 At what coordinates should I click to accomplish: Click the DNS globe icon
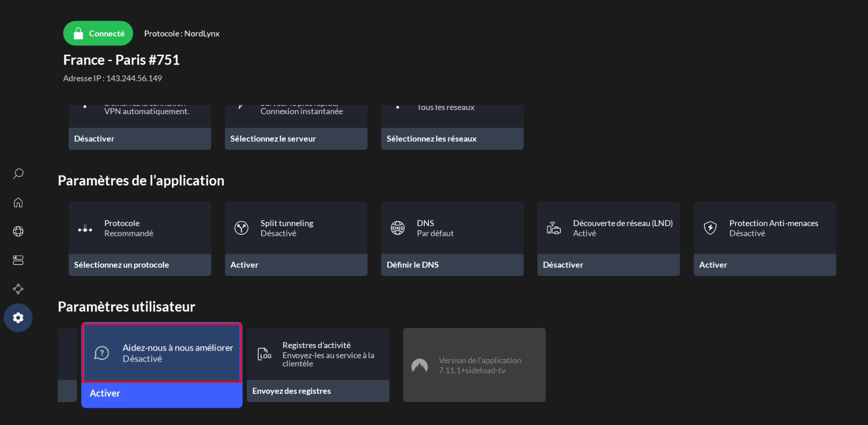coord(398,228)
